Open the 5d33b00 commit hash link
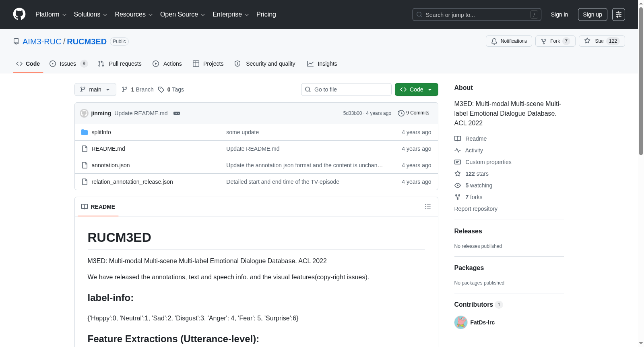Image resolution: width=644 pixels, height=347 pixels. [353, 113]
